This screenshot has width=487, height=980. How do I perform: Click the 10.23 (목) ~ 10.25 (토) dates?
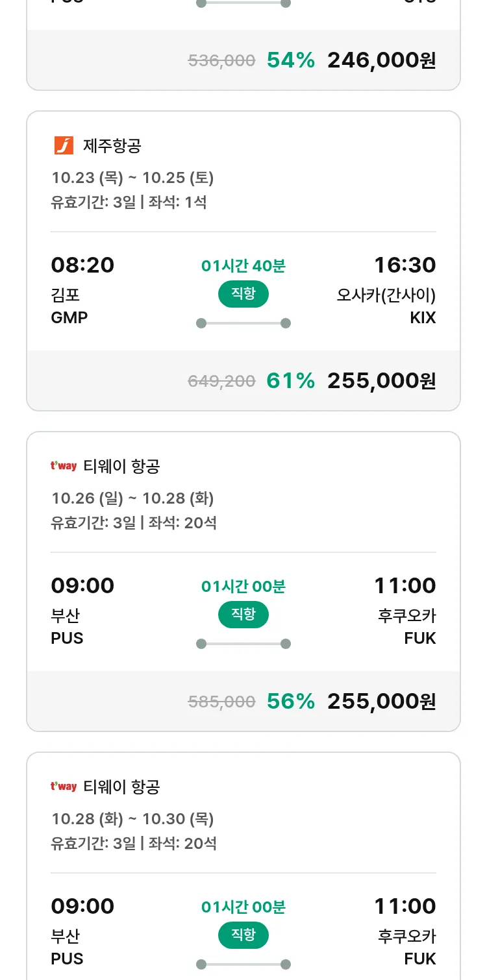pos(132,178)
